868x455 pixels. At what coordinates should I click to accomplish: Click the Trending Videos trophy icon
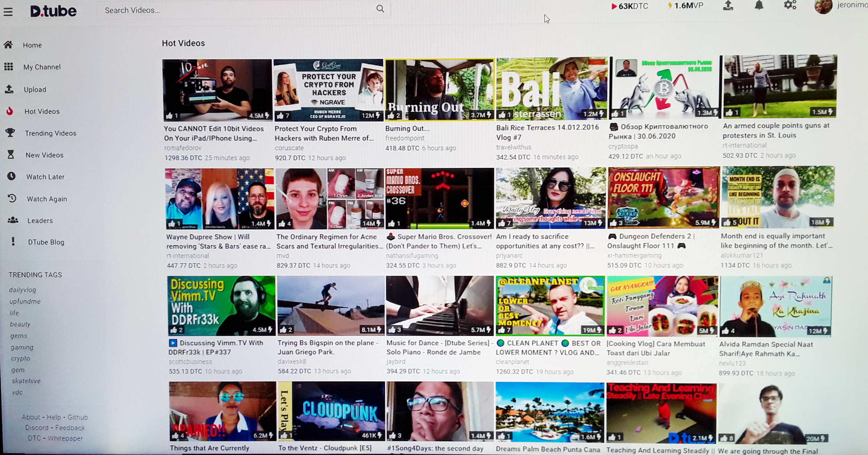pos(10,132)
